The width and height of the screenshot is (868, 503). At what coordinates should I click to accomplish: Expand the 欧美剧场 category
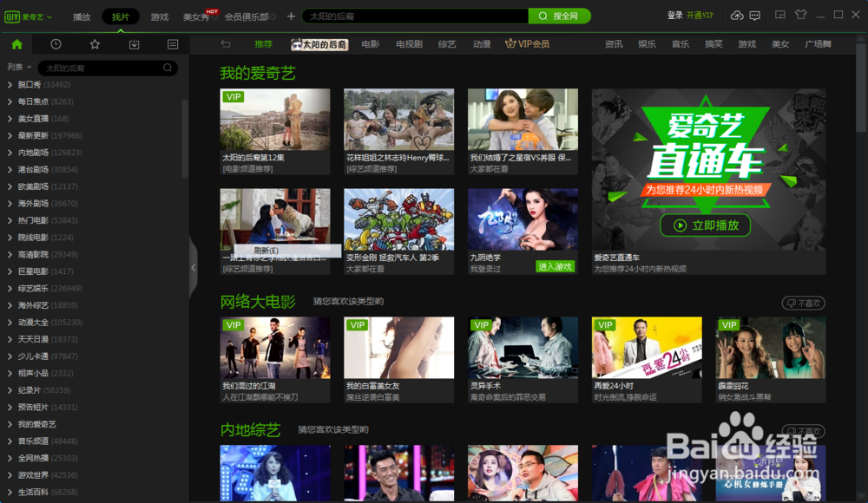tap(10, 186)
